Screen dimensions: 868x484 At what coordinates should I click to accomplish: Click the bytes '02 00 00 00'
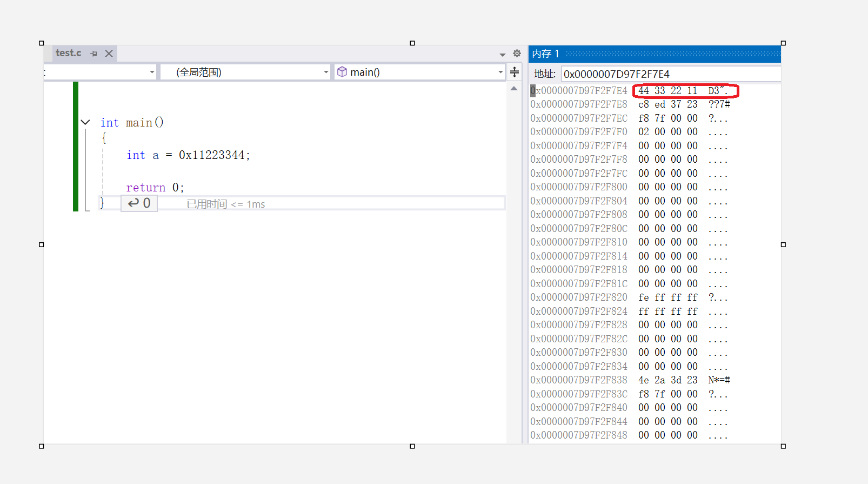(668, 131)
